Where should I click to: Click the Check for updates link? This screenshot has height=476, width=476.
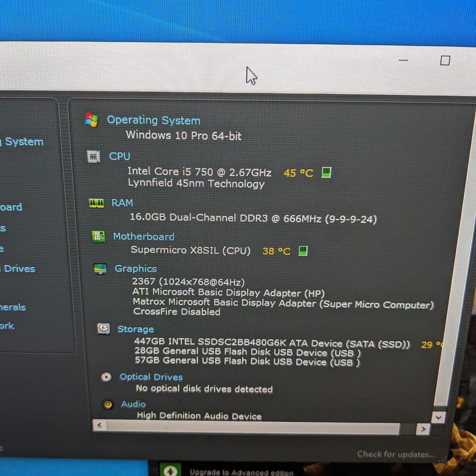[x=396, y=454]
